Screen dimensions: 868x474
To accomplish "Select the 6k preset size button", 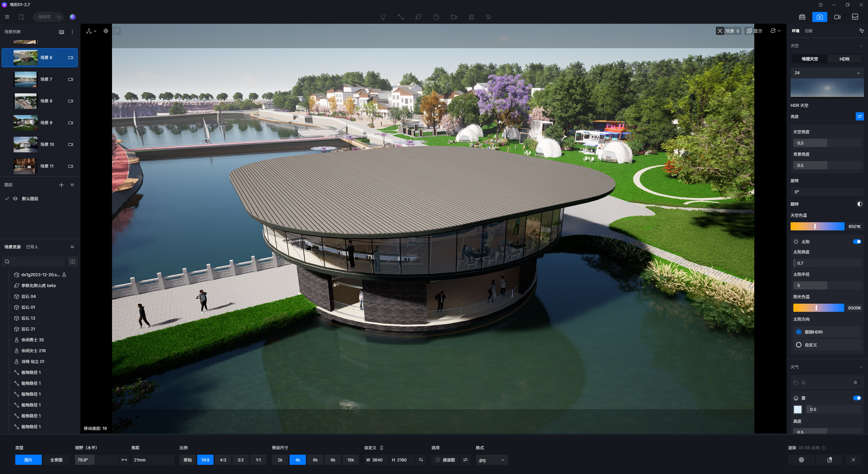I will [x=315, y=460].
